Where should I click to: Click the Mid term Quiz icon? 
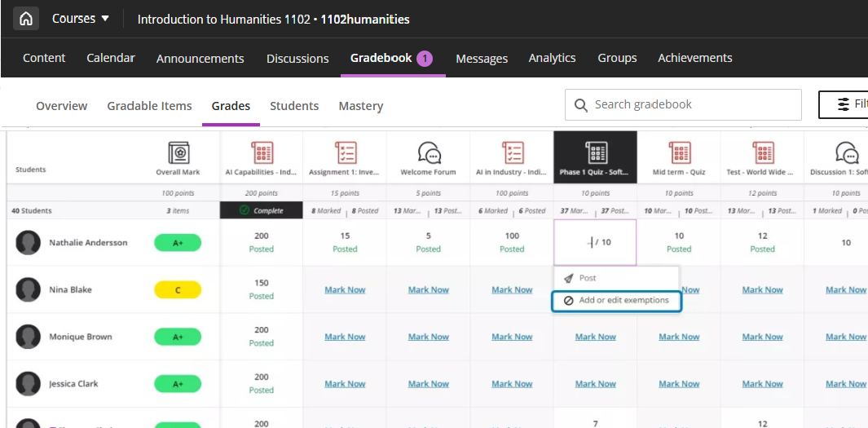tap(679, 152)
